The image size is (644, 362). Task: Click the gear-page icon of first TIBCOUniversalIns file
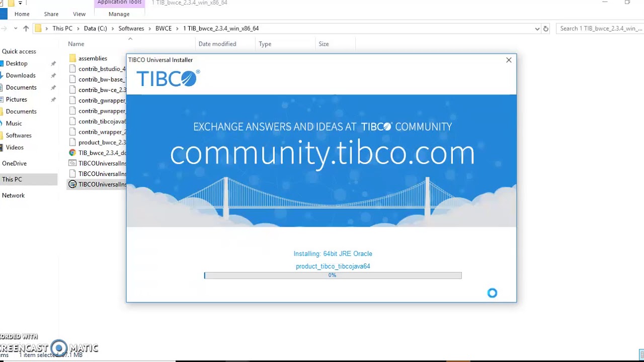coord(72,163)
